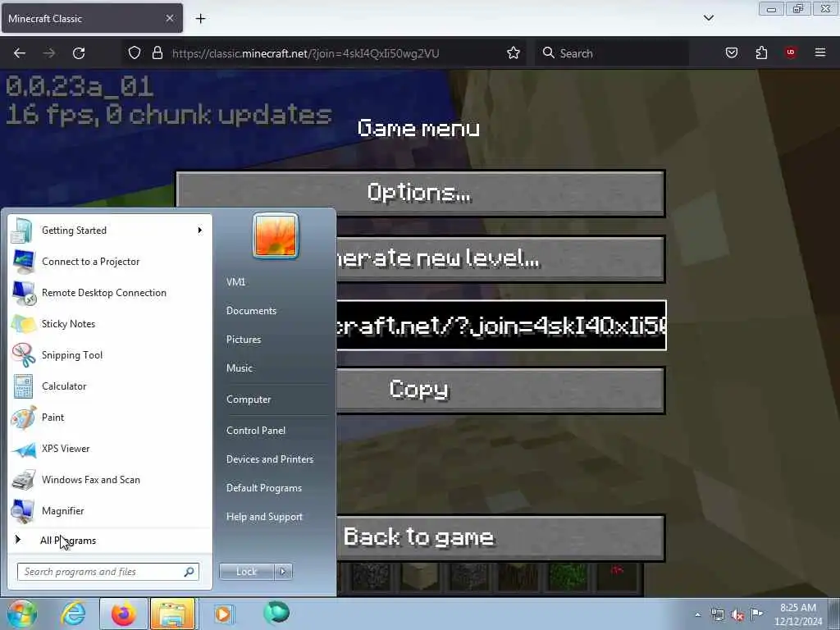The width and height of the screenshot is (840, 630).
Task: Open Remote Desktop Connection
Action: coord(110,293)
